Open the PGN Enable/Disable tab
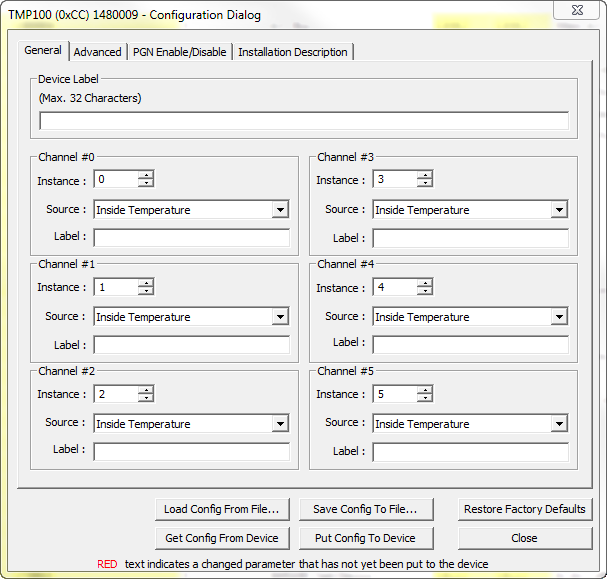Image resolution: width=607 pixels, height=579 pixels. (x=180, y=52)
